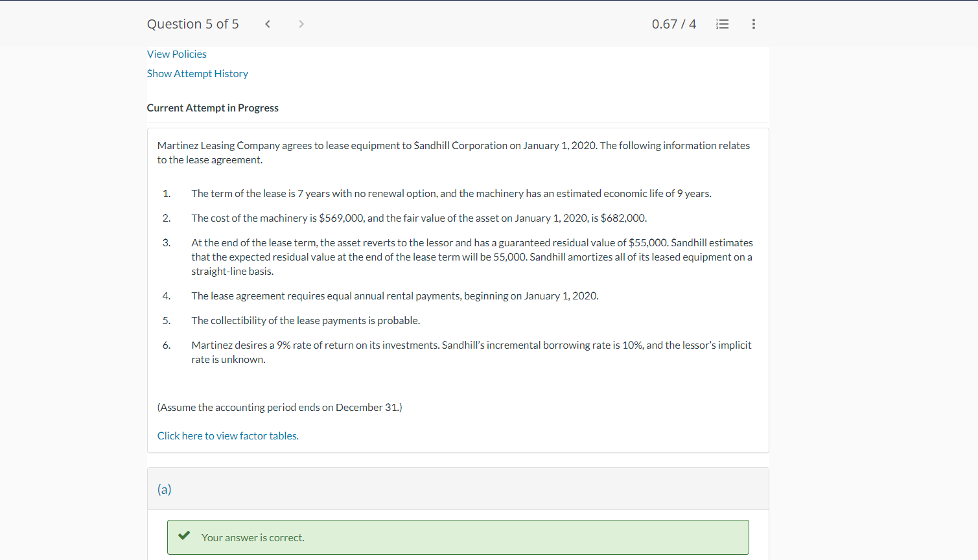
Task: Expand the part (a) section
Action: coord(164,489)
